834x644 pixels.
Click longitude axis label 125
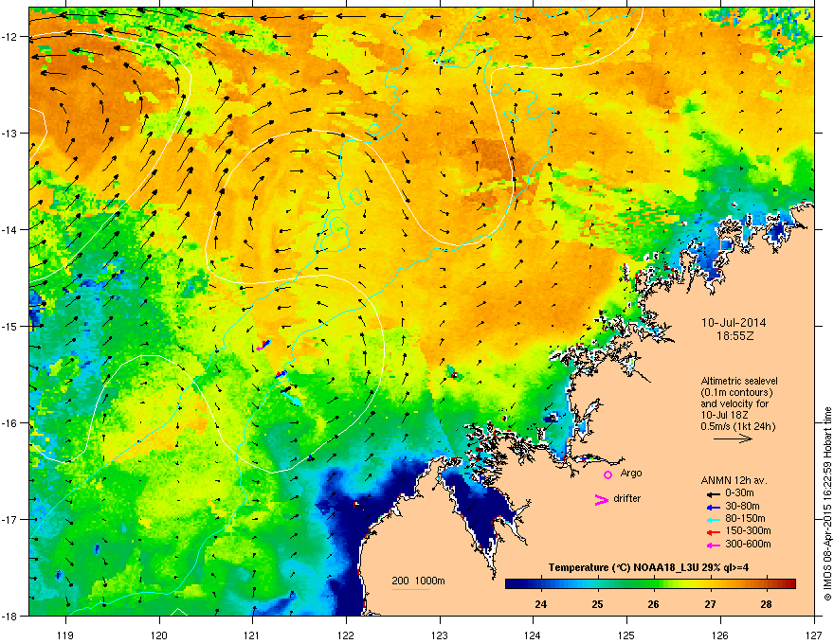click(x=626, y=635)
